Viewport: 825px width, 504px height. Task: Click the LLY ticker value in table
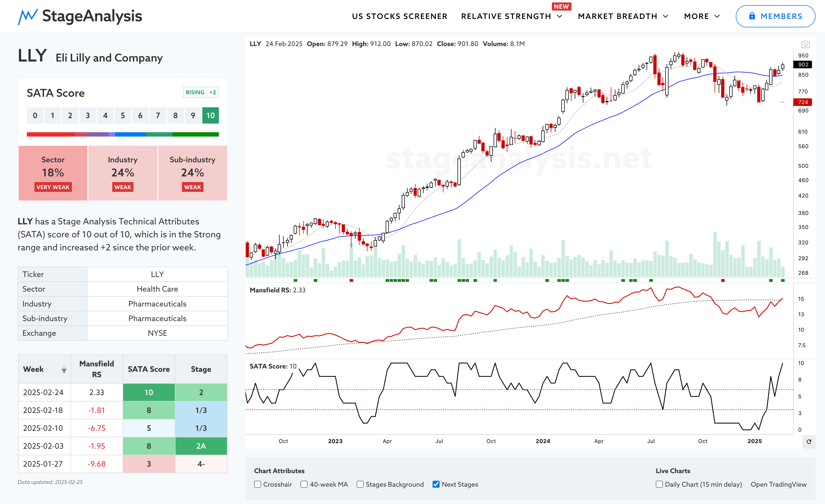pos(157,274)
